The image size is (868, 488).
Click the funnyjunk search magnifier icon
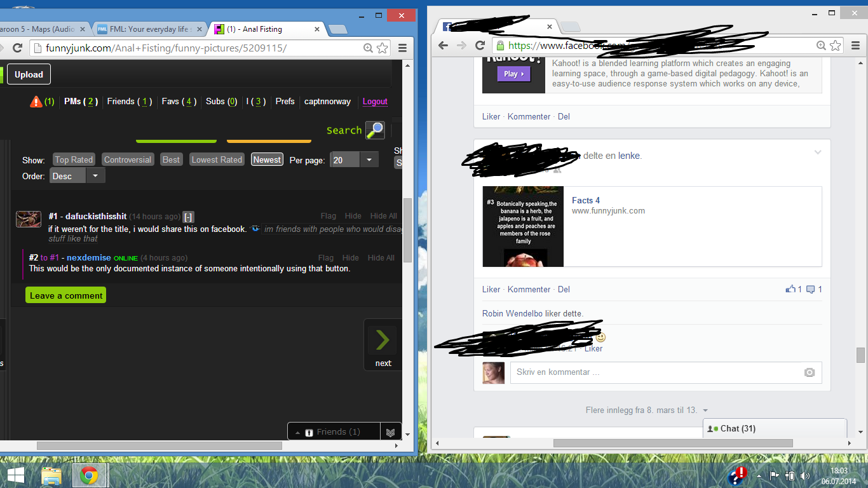tap(375, 130)
